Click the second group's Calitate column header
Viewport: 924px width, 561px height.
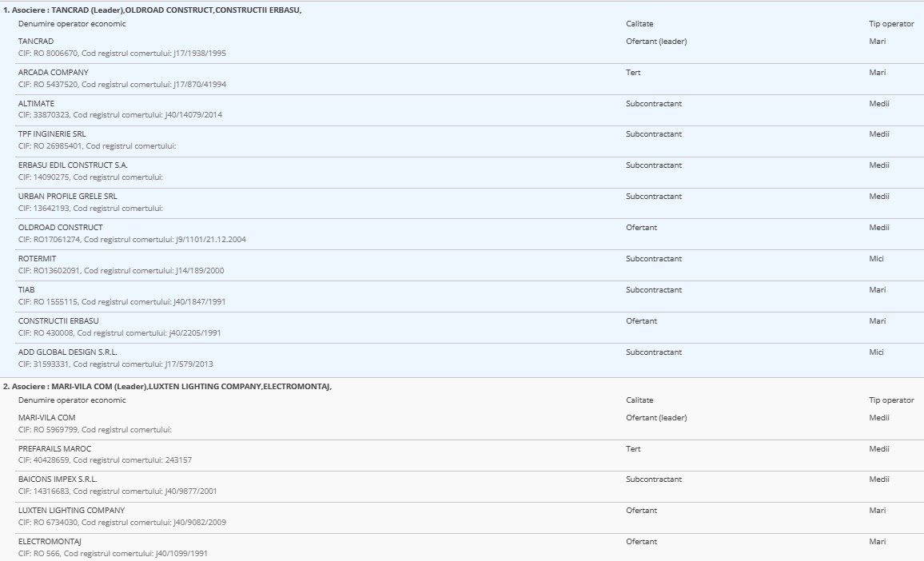pyautogui.click(x=639, y=400)
